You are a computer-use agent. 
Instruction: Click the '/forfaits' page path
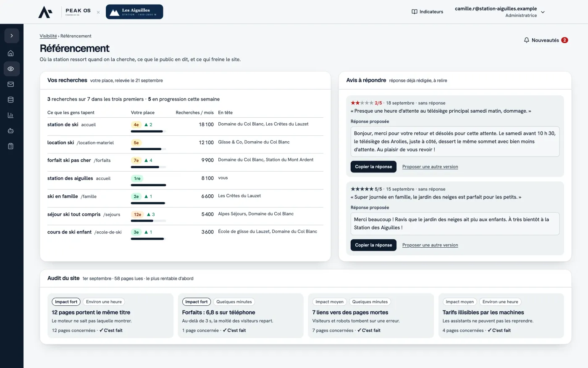point(102,161)
